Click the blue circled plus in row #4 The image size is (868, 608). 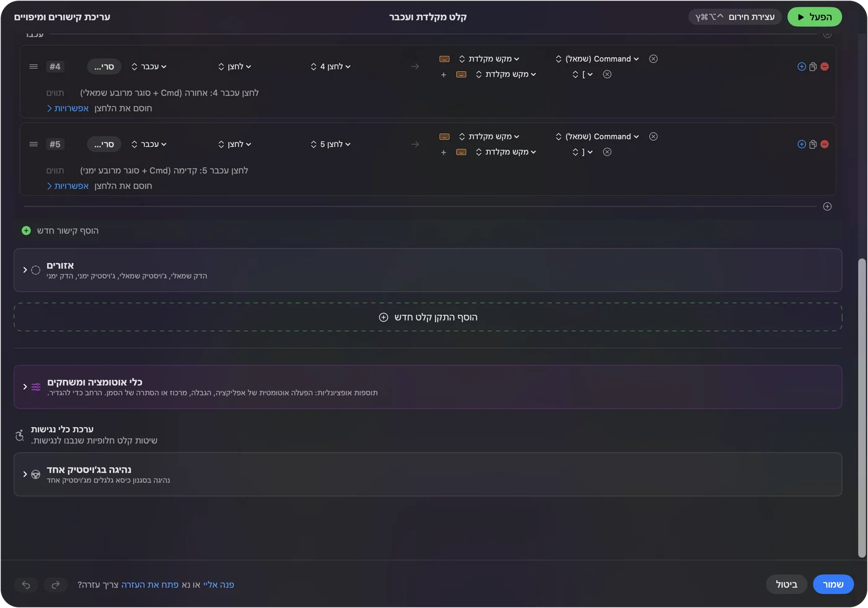click(802, 66)
